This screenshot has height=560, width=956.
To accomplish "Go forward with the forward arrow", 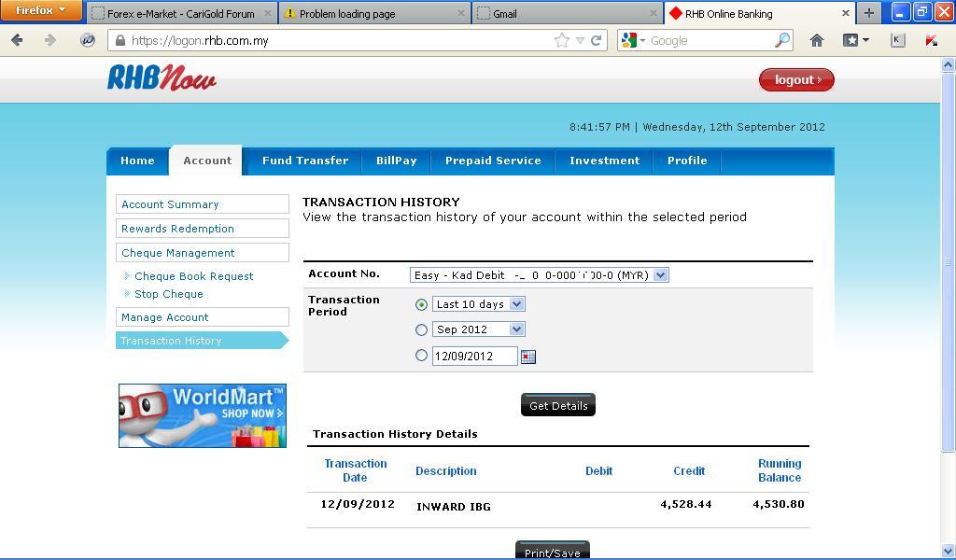I will tap(50, 40).
